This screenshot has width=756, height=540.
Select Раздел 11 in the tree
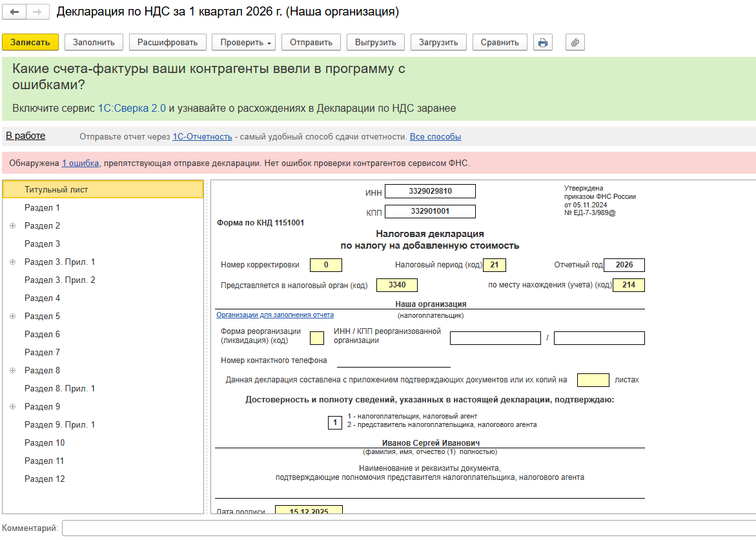tap(103, 461)
